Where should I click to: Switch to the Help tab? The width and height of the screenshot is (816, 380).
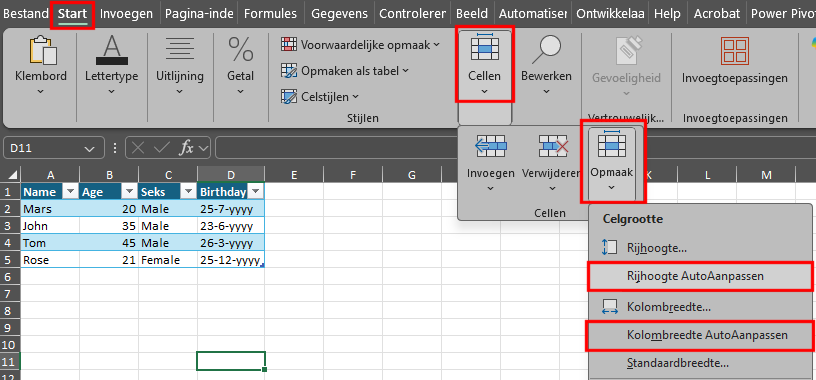[667, 14]
